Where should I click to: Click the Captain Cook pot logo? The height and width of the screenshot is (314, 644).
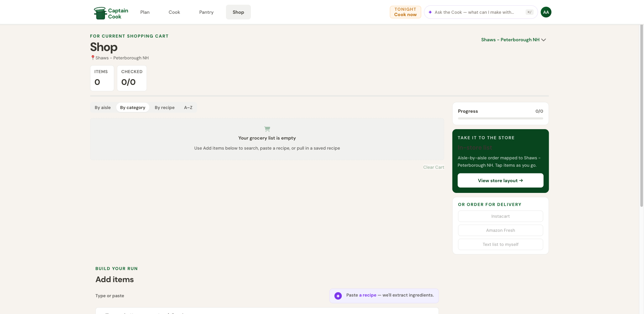(100, 13)
